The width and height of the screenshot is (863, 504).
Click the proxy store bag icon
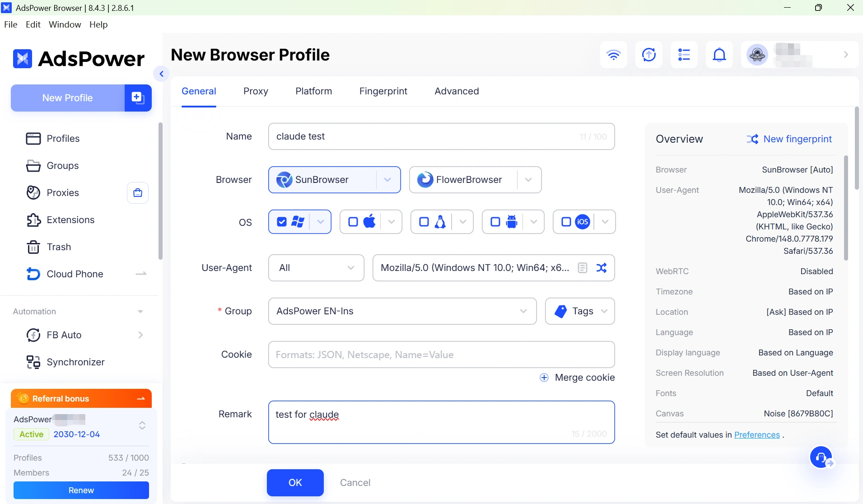point(138,193)
